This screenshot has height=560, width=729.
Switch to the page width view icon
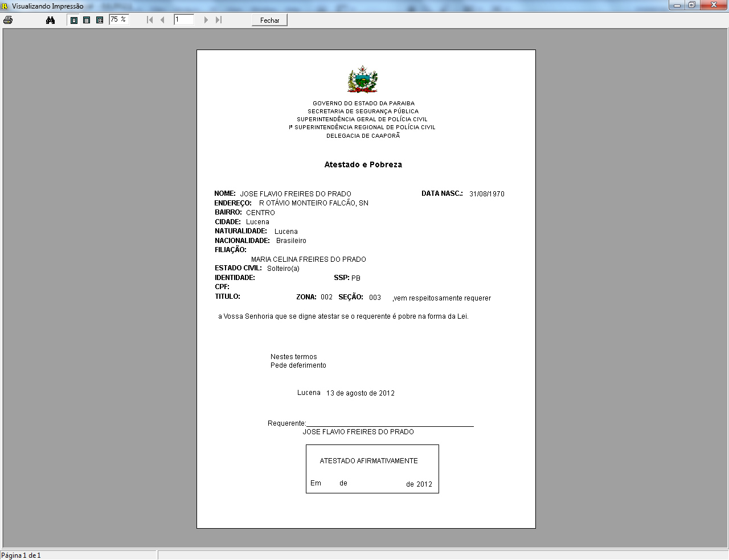[x=87, y=20]
